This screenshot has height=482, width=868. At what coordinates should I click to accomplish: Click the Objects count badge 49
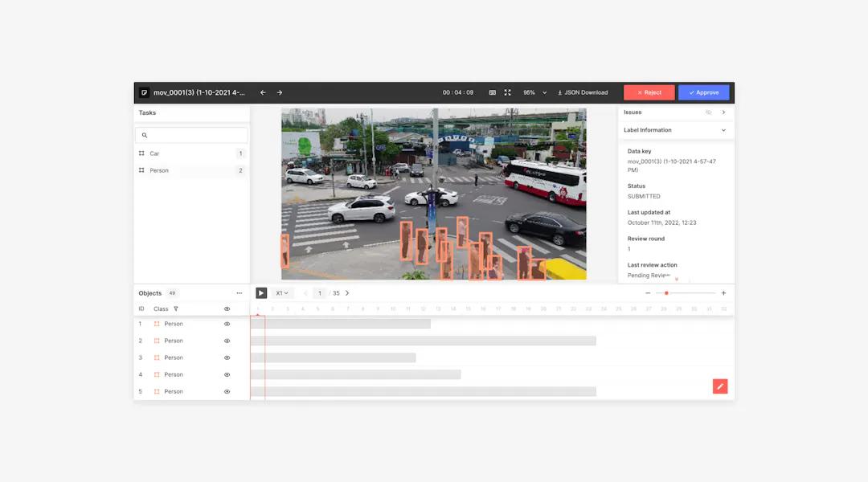tap(172, 293)
